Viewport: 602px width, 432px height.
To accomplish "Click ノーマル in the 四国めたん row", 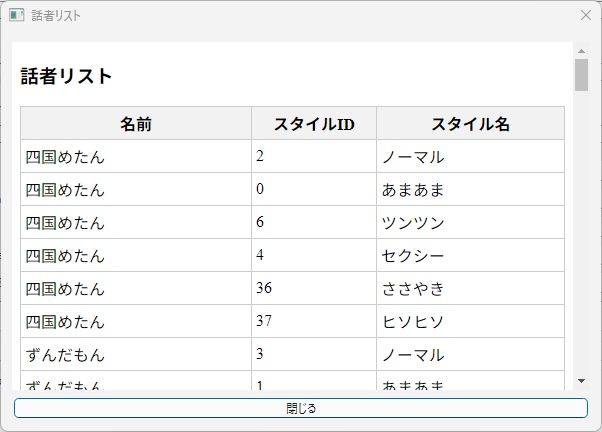I will (x=413, y=157).
